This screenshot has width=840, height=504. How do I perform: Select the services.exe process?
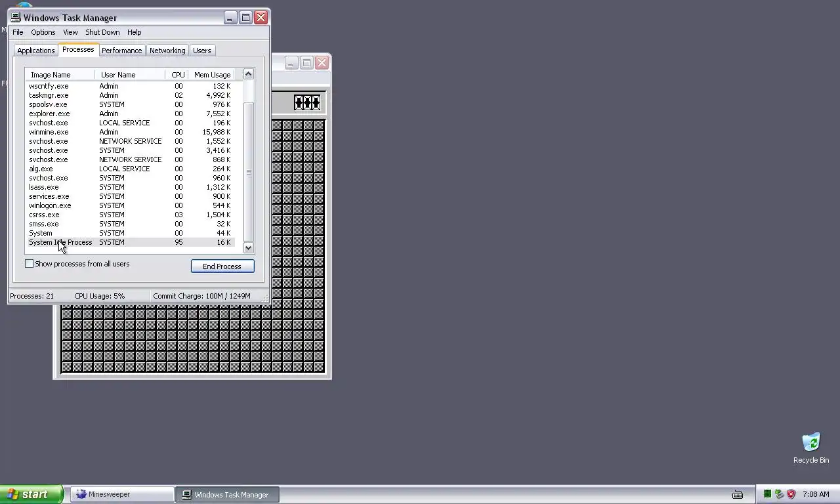(x=130, y=196)
